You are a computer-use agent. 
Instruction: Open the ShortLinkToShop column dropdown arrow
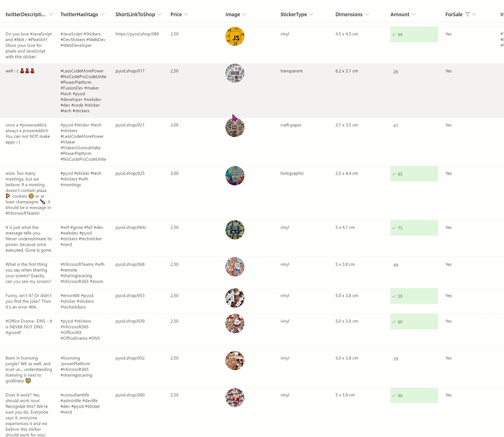(x=159, y=14)
